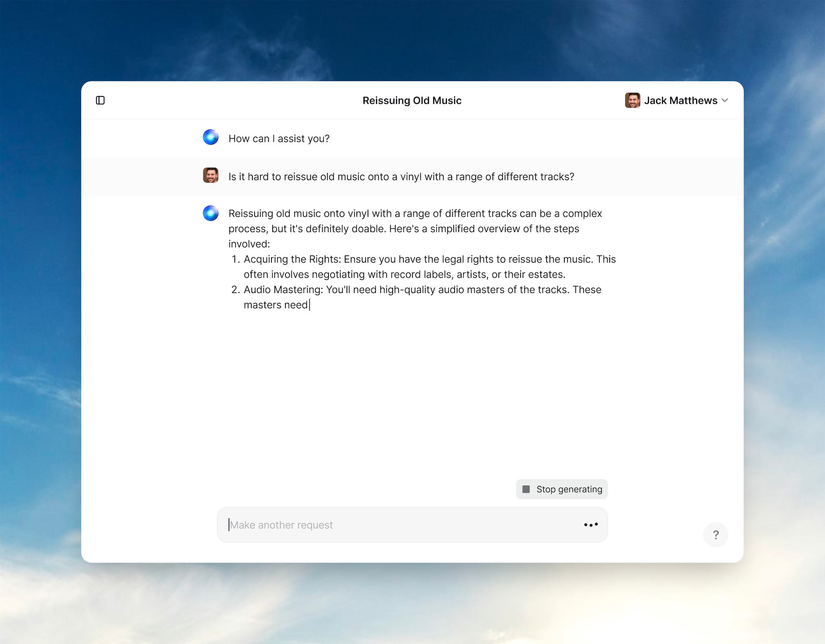This screenshot has height=644, width=825.
Task: Open the three-dots options menu
Action: pyautogui.click(x=591, y=525)
